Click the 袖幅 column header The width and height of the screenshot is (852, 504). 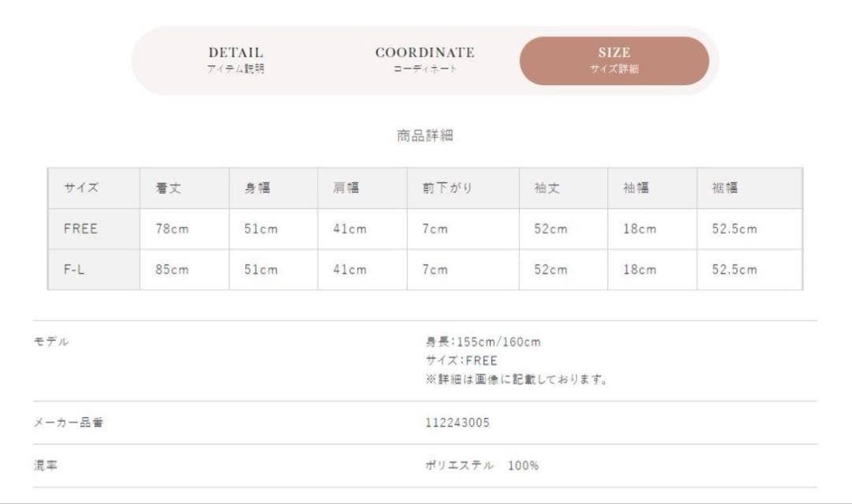[636, 189]
